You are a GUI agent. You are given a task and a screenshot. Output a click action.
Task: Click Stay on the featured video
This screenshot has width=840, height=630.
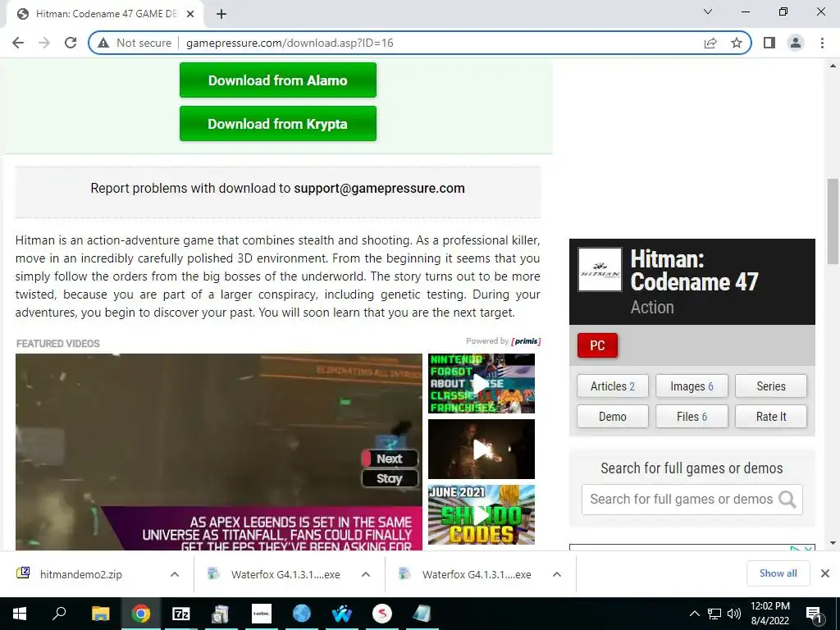point(390,478)
